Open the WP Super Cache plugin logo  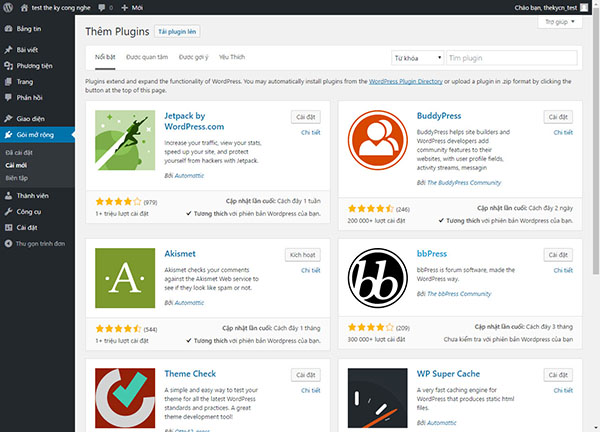378,398
